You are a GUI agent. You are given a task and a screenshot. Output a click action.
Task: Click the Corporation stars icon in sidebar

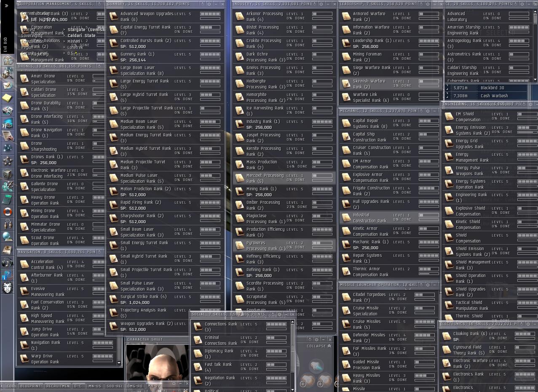click(8, 161)
